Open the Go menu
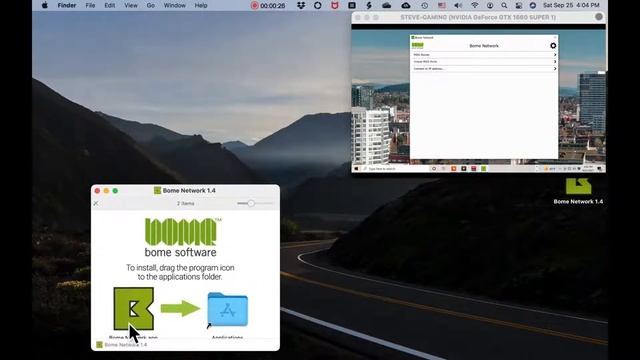640x360 pixels. 151,5
